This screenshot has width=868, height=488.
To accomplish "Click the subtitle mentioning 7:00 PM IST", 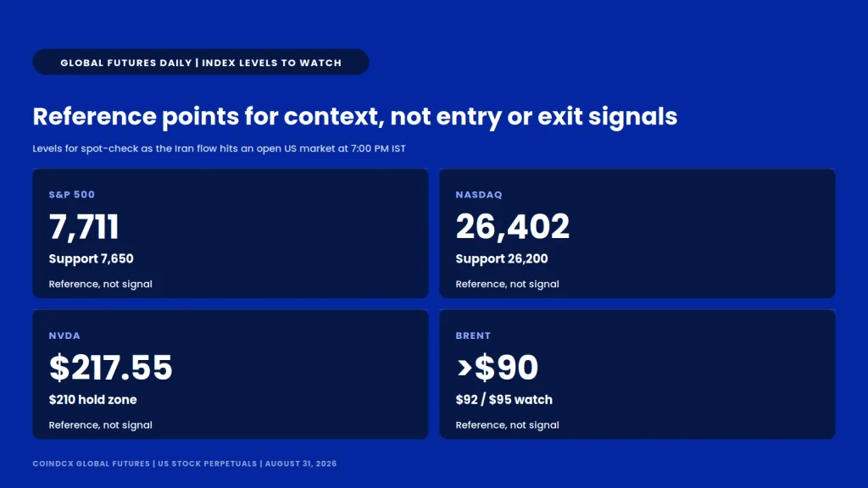I will (220, 148).
